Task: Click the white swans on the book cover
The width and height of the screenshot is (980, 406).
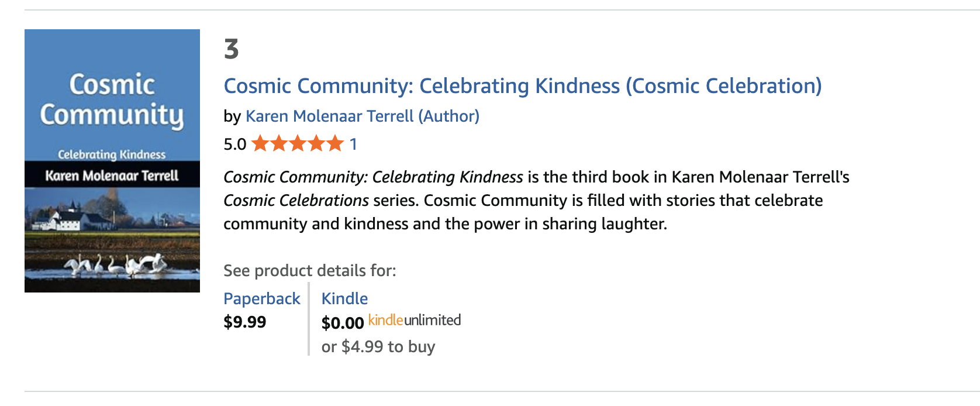Action: pos(117,265)
